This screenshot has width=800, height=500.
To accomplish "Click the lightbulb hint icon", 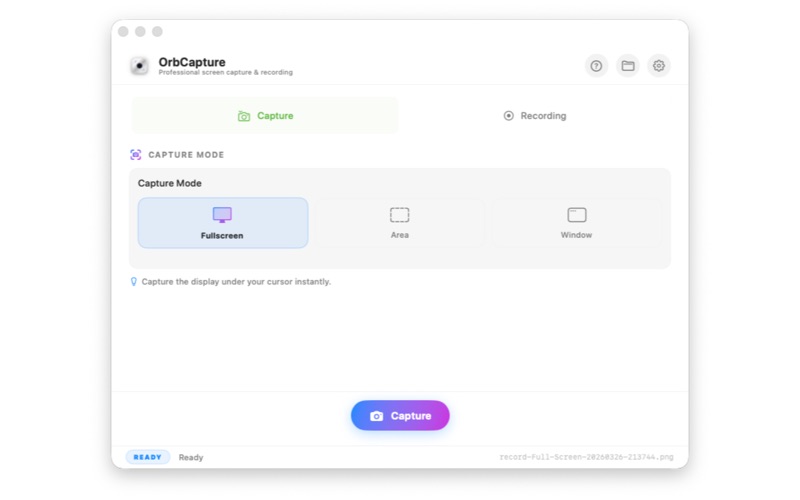I will coord(134,282).
